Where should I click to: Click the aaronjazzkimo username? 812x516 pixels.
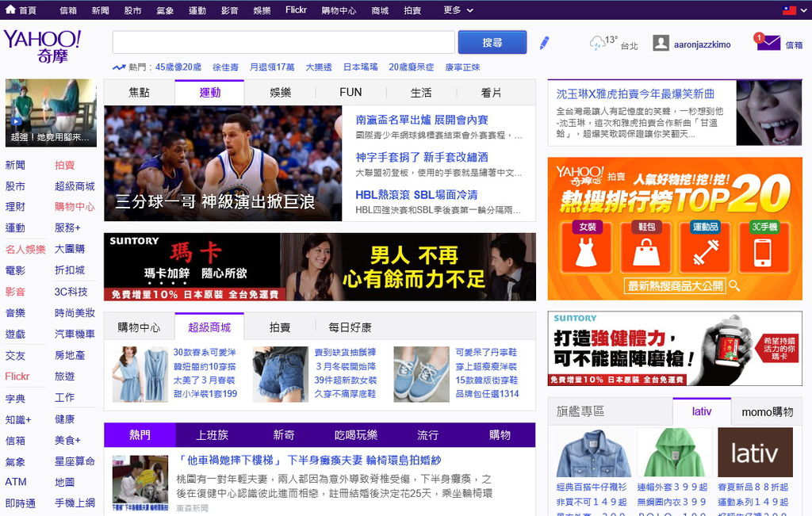[x=702, y=44]
